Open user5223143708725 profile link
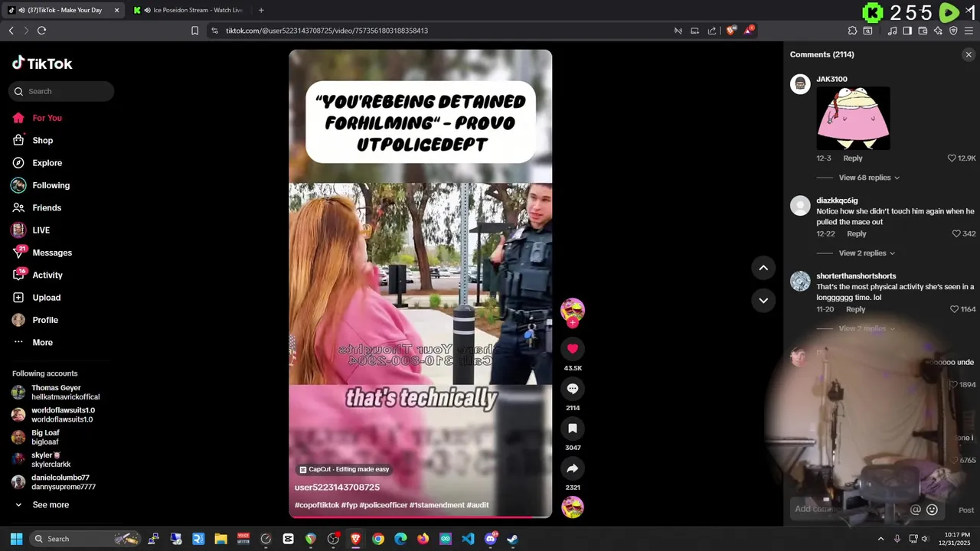The height and width of the screenshot is (551, 980). pos(337,487)
